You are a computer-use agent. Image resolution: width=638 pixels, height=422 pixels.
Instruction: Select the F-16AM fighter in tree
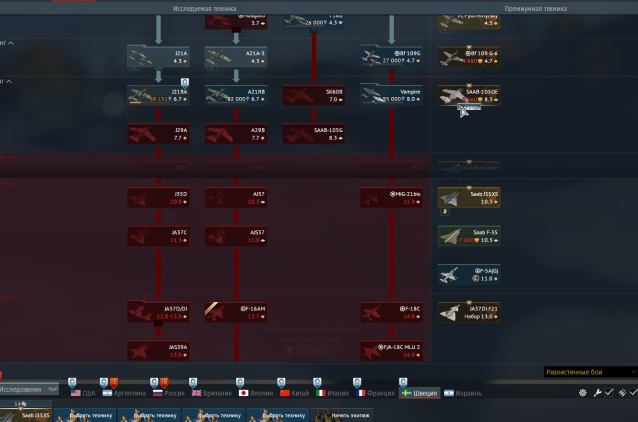coord(236,312)
